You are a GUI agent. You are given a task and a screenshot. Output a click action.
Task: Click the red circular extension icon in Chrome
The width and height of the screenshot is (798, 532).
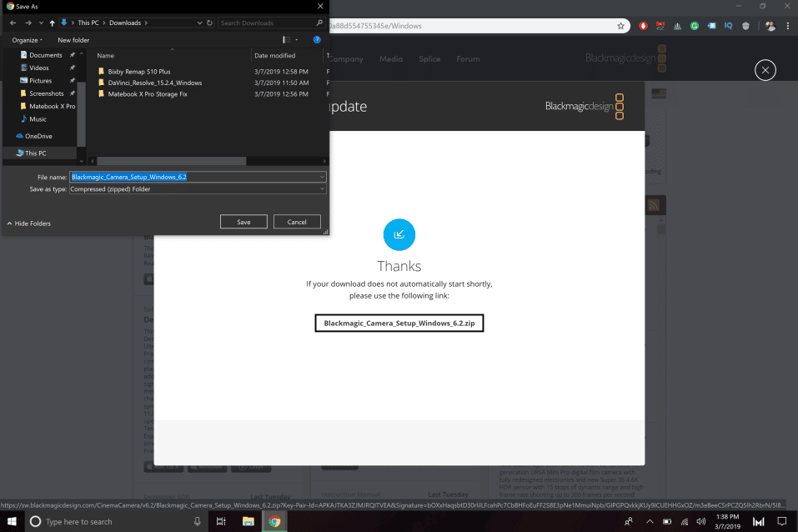click(x=643, y=26)
